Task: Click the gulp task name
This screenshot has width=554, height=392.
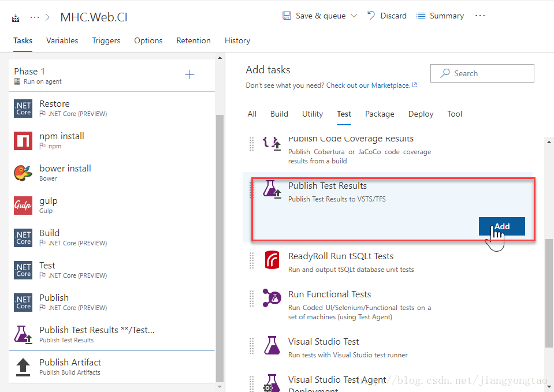Action: tap(49, 201)
